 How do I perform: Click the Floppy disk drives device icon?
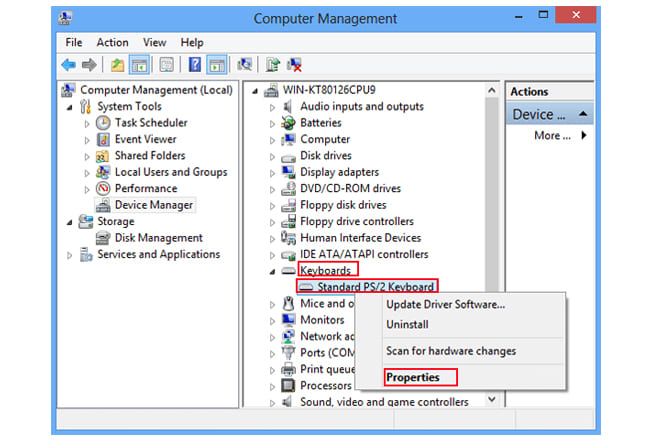(288, 205)
